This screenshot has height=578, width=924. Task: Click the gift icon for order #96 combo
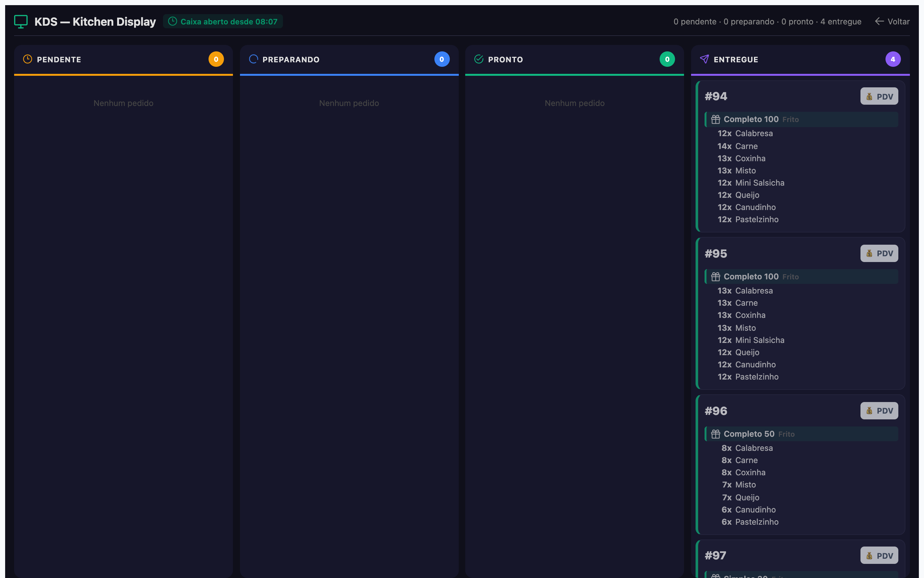point(715,434)
